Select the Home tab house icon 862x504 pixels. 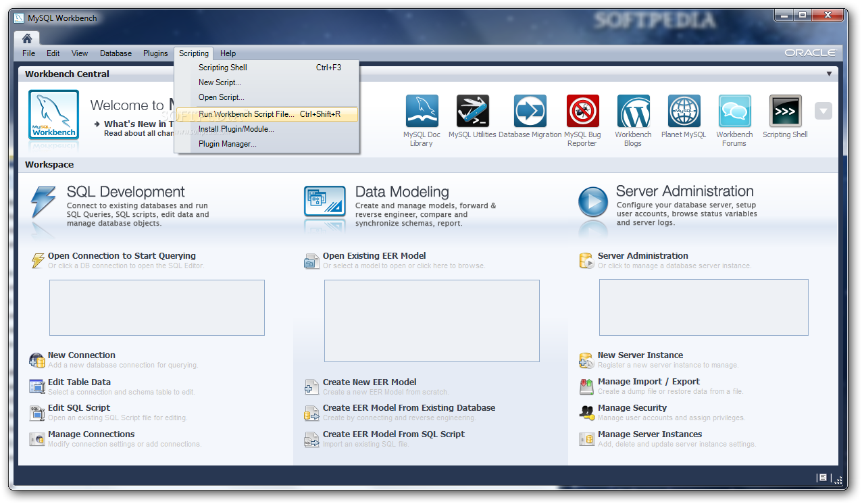tap(27, 39)
